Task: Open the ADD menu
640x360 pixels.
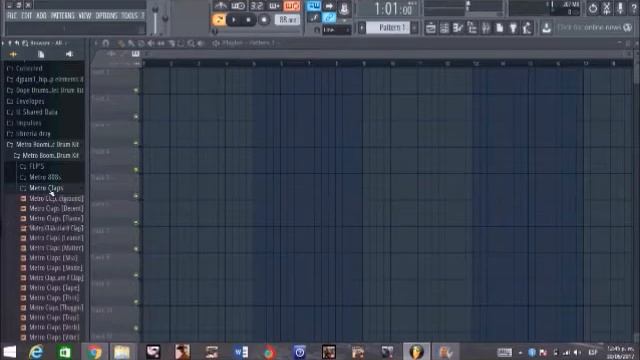Action: pos(41,16)
